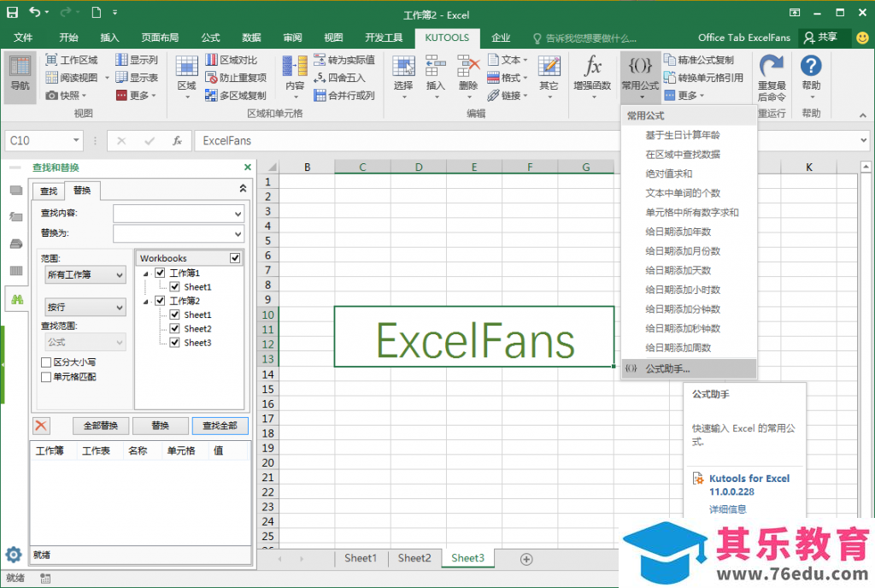875x588 pixels.
Task: Open the 按行 search order dropdown
Action: [85, 307]
